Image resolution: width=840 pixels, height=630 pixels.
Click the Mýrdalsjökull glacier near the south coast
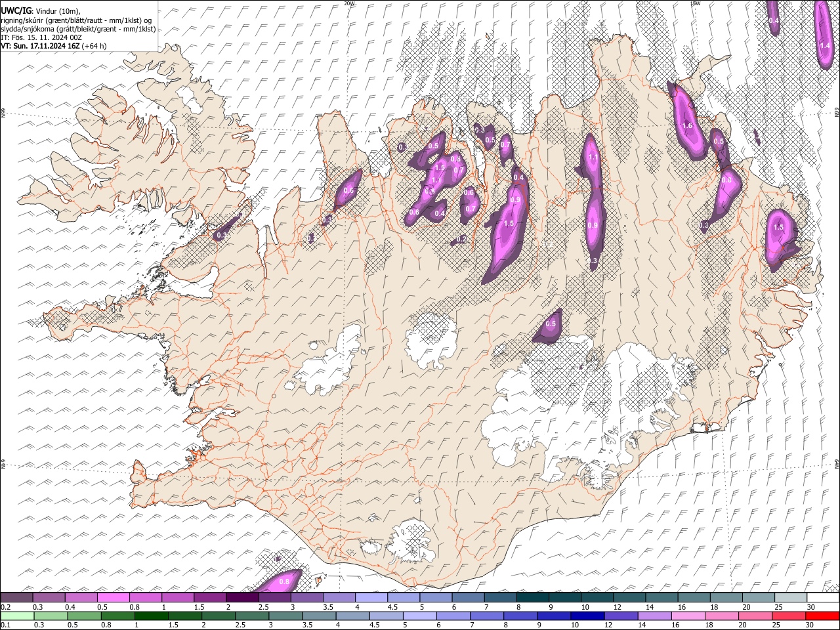[x=412, y=541]
